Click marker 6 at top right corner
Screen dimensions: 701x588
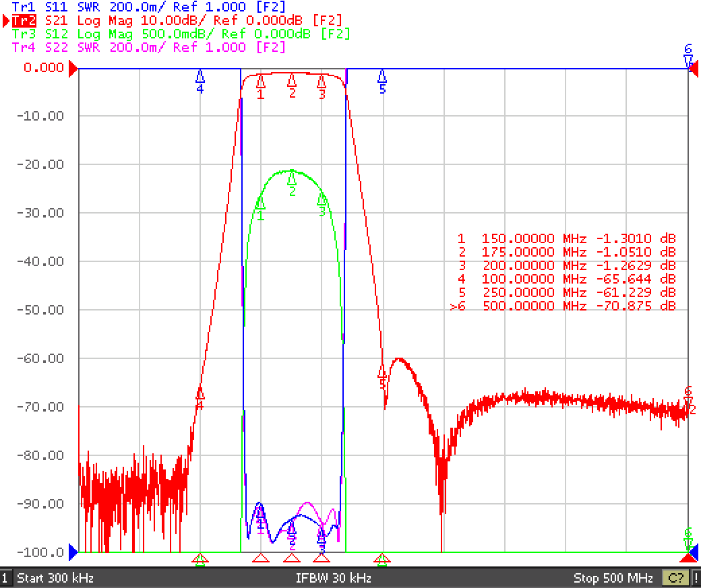tap(688, 55)
